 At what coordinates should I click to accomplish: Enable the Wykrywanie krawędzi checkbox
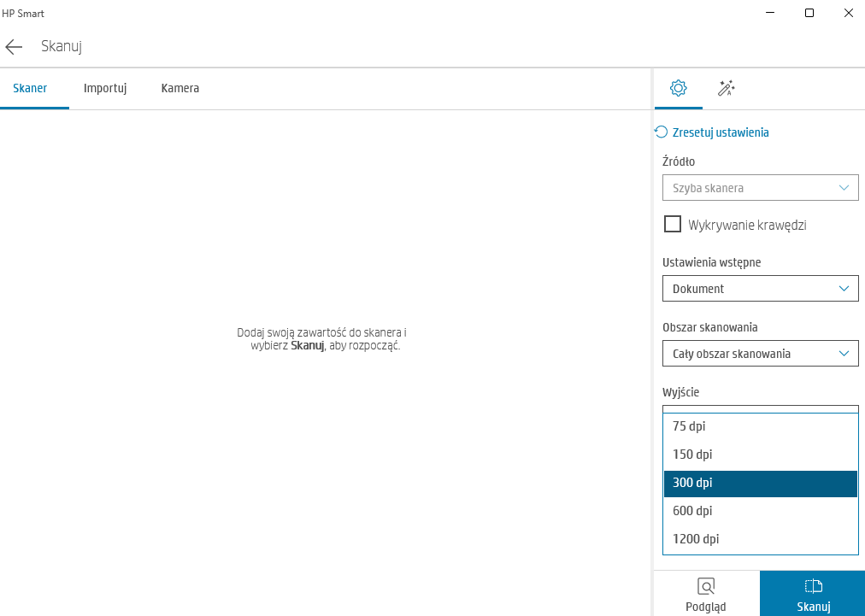coord(673,225)
